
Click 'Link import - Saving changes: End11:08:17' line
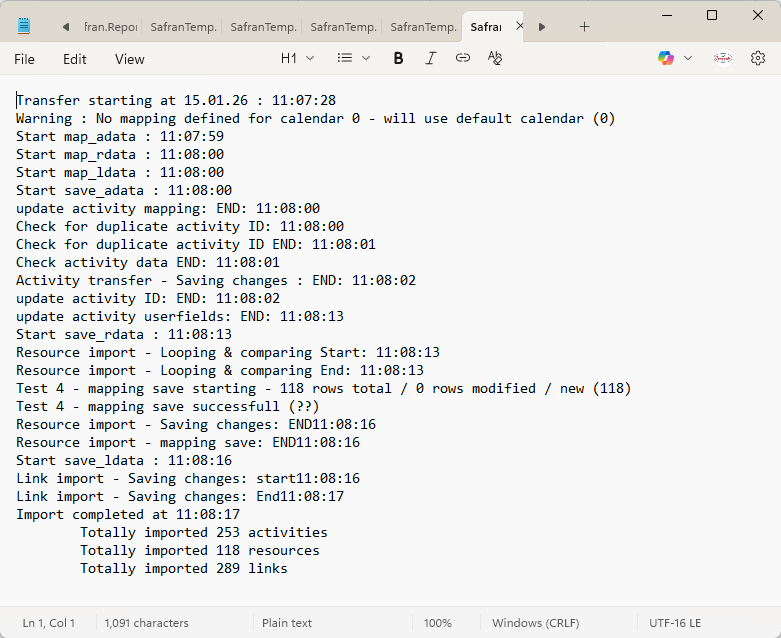[x=180, y=497]
